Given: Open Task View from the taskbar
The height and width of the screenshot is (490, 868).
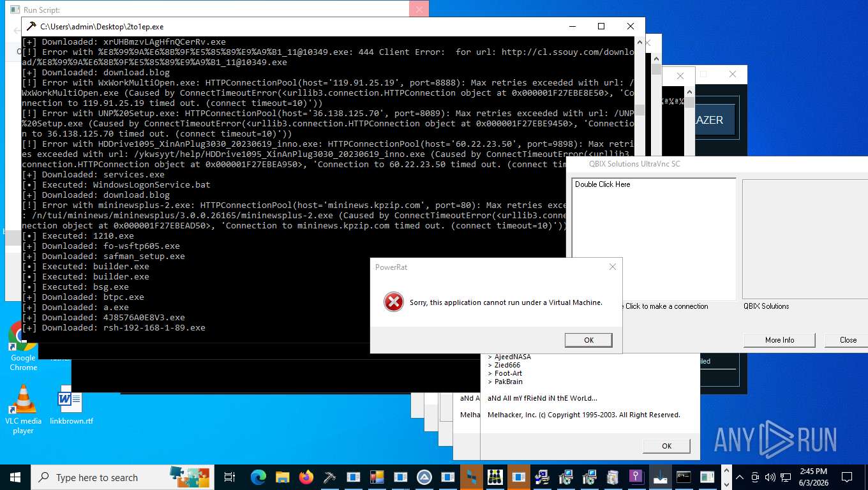Looking at the screenshot, I should 230,477.
